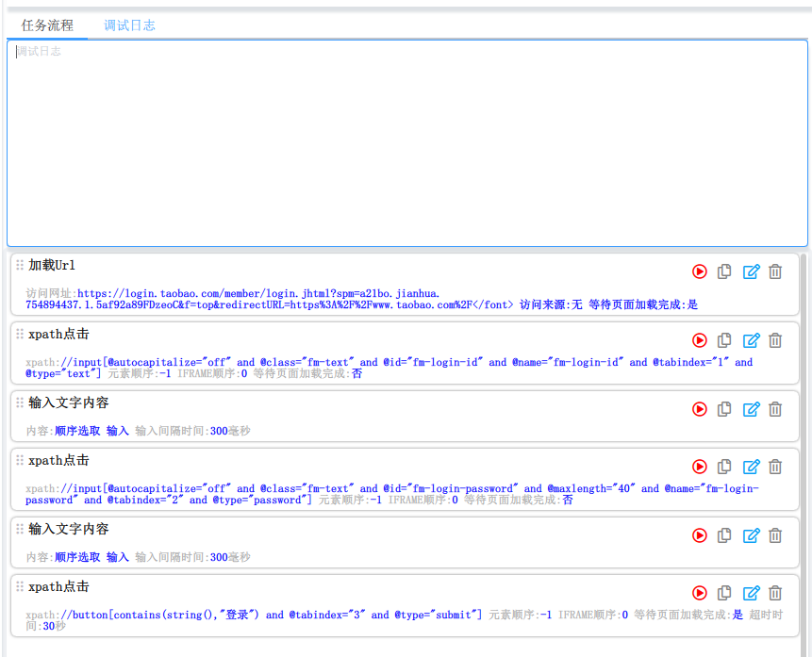The height and width of the screenshot is (657, 812).
Task: Click the fm-login-password xpath expression text
Action: [392, 495]
